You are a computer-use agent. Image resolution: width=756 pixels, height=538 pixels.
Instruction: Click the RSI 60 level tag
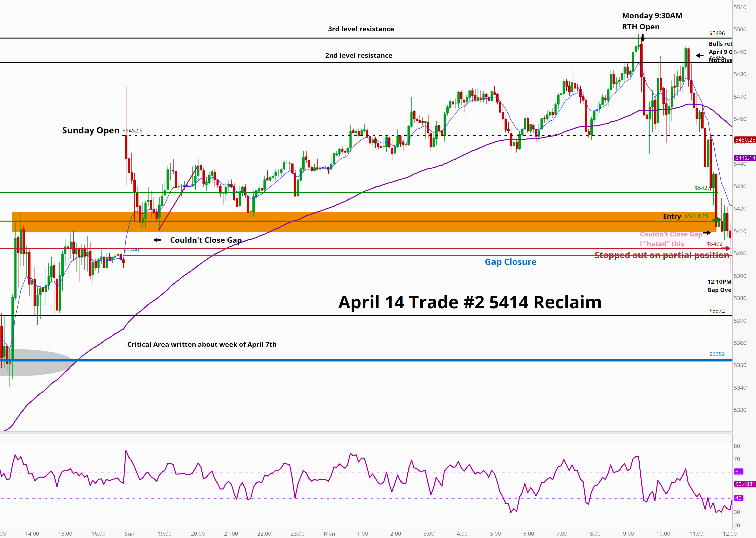coord(738,472)
